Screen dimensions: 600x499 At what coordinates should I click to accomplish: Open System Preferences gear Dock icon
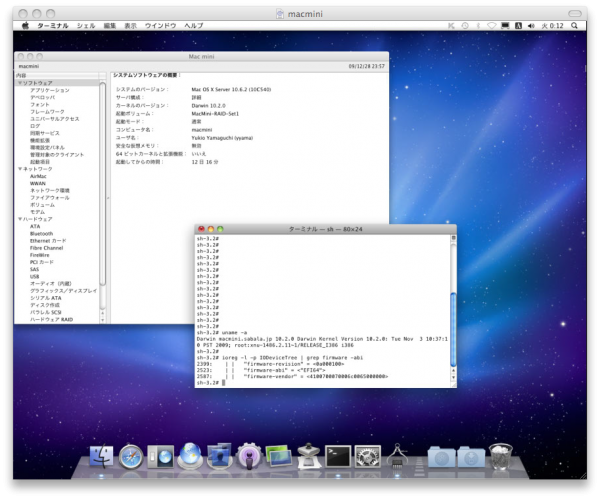click(x=367, y=456)
